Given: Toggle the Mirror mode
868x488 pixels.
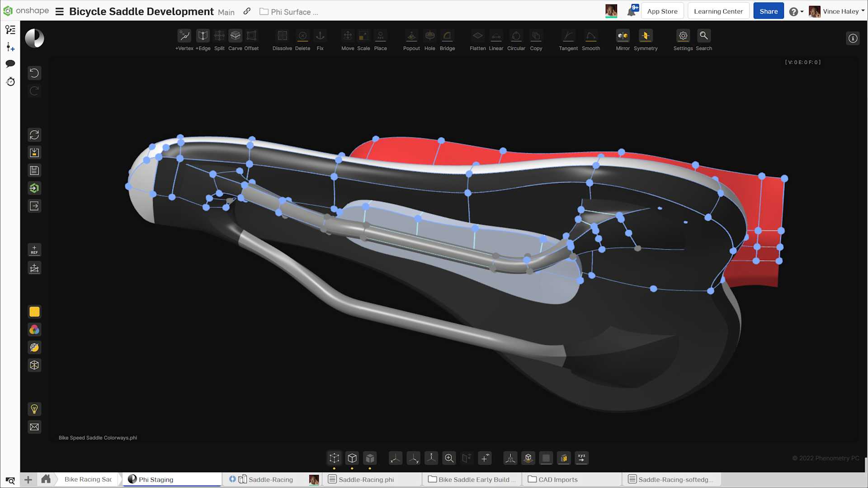Looking at the screenshot, I should click(623, 36).
